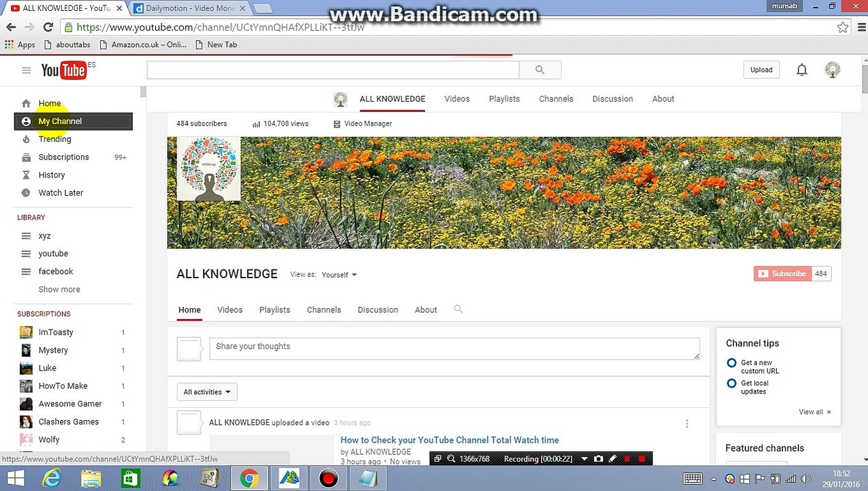The width and height of the screenshot is (868, 491).
Task: Click View all channel tips link
Action: click(x=814, y=412)
